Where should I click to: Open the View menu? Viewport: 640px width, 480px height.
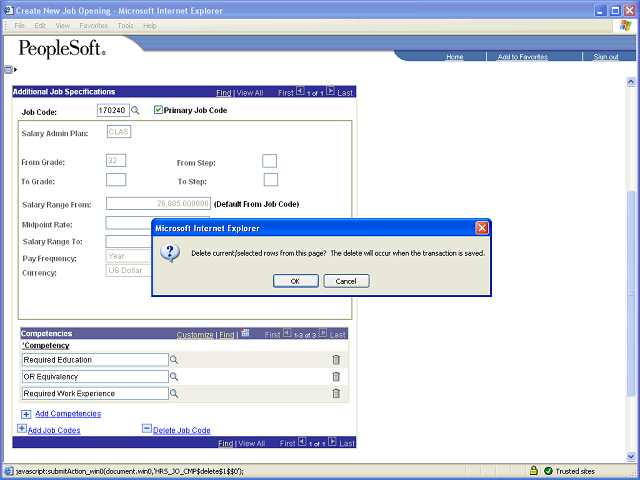pos(62,26)
